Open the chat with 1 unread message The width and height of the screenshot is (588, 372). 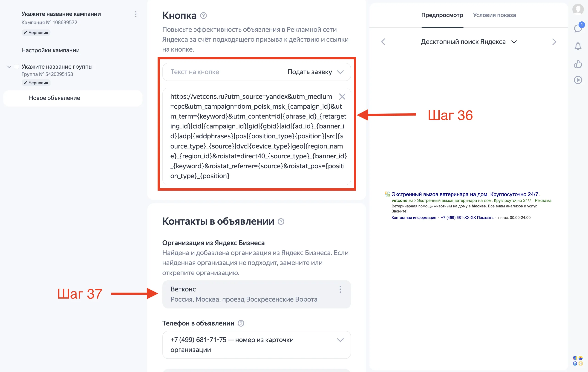(578, 28)
